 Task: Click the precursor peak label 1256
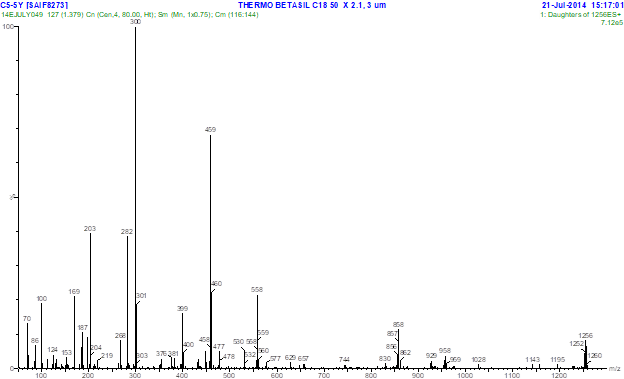585,336
